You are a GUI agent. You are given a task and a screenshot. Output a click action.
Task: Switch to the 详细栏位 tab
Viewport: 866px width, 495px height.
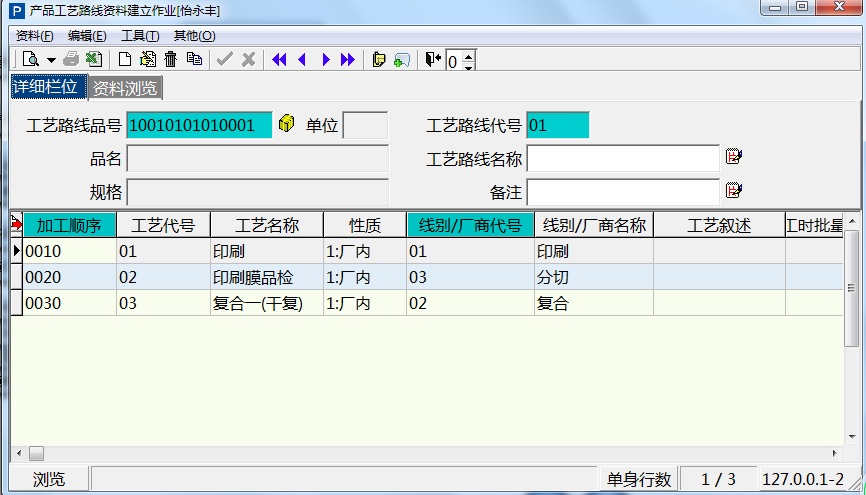tap(49, 87)
